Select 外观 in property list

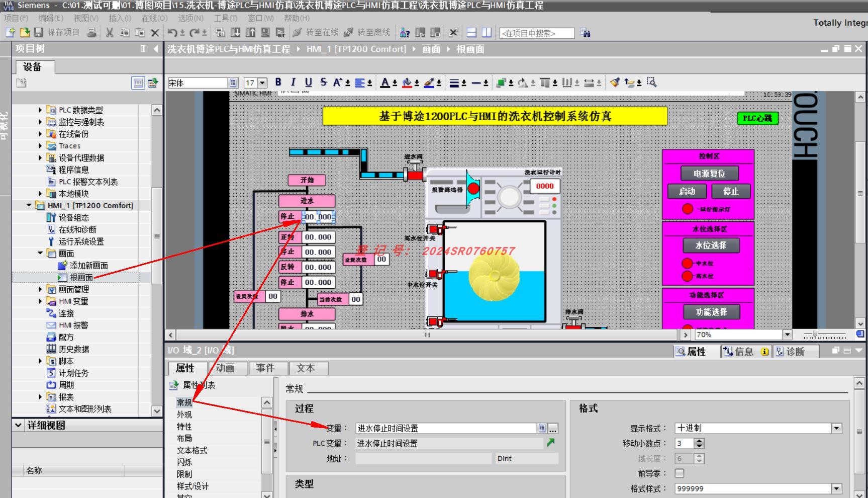184,414
